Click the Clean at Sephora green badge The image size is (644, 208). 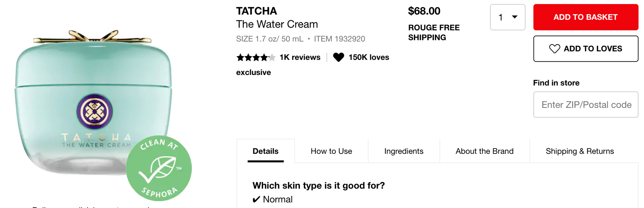(159, 168)
